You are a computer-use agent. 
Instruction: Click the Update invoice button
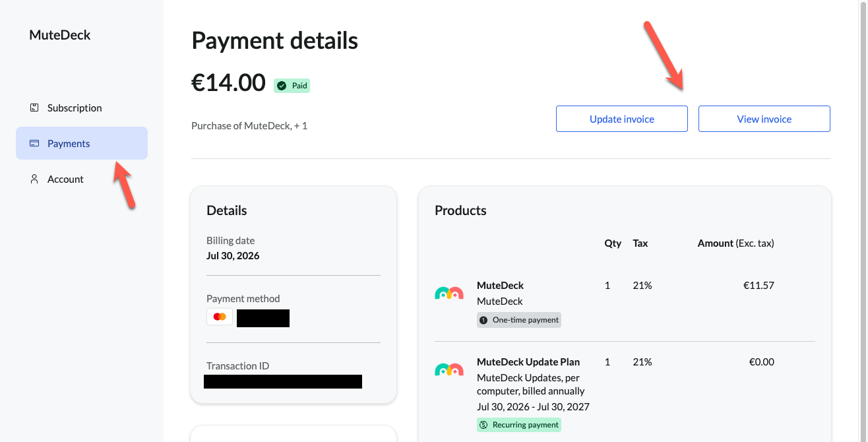point(622,119)
